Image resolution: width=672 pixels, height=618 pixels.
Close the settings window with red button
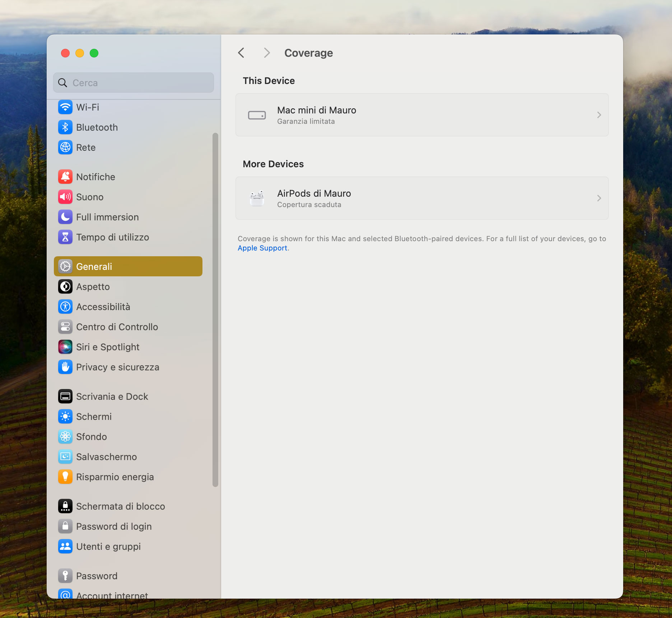pos(65,53)
